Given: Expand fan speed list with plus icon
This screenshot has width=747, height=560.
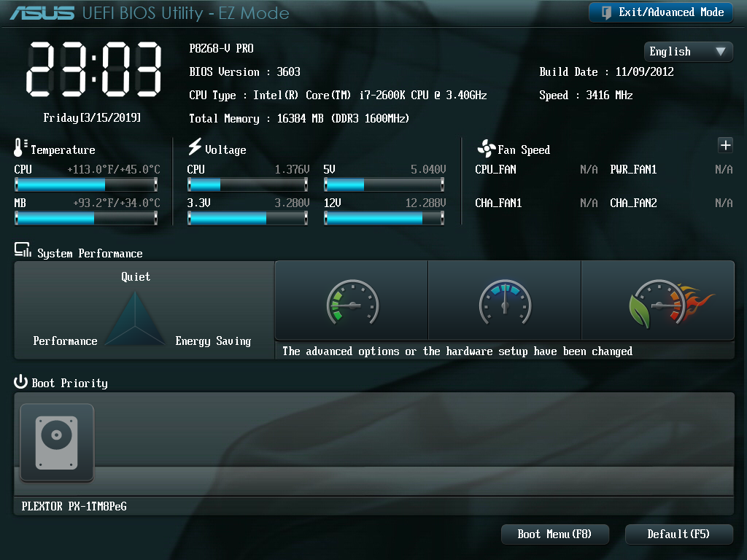Looking at the screenshot, I should coord(725,145).
